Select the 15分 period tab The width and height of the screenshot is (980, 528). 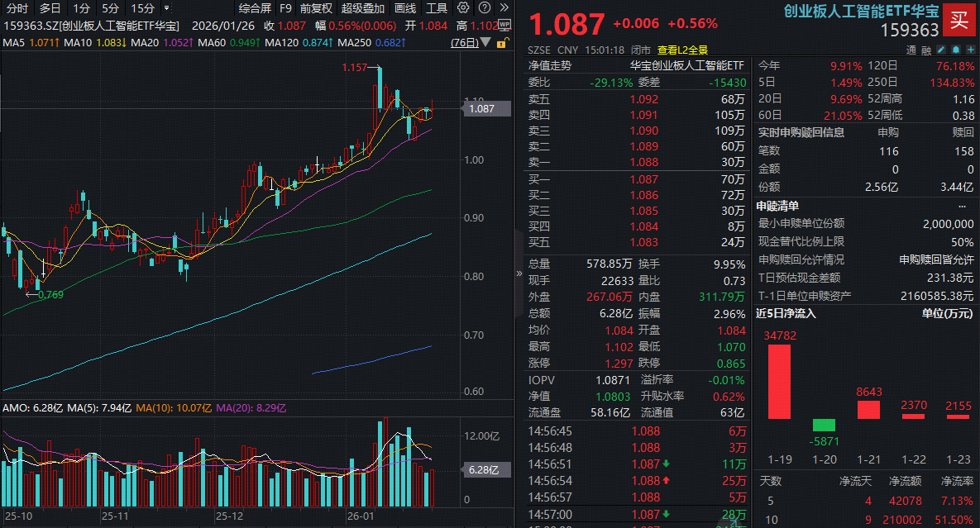click(141, 8)
